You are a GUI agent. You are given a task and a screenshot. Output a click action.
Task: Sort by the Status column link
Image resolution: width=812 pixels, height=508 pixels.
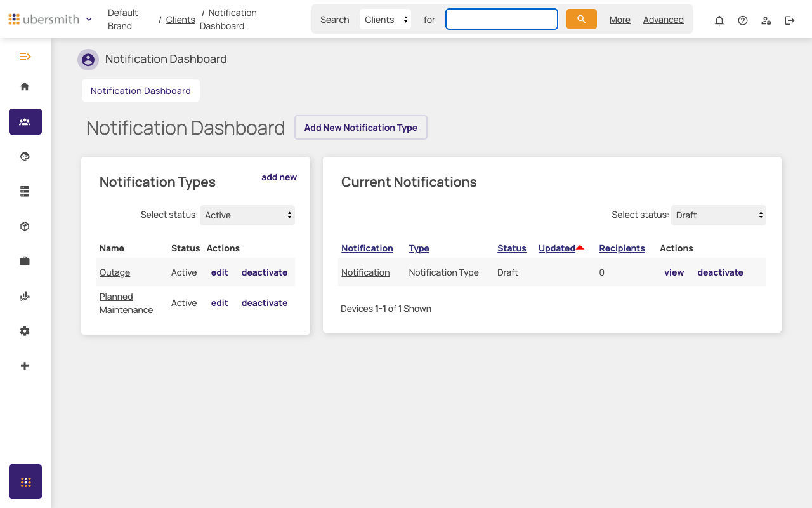click(x=512, y=248)
